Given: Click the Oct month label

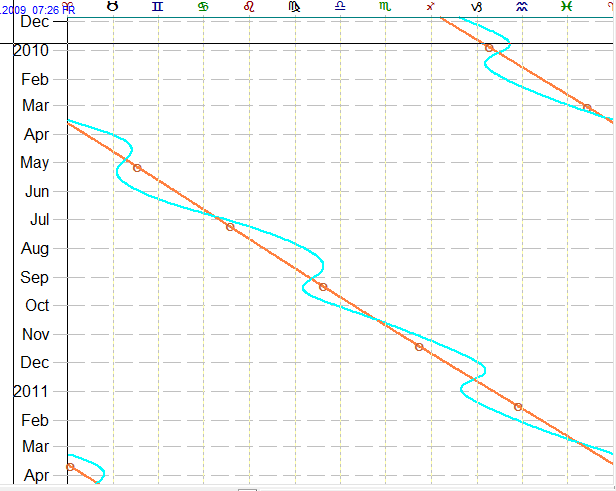Looking at the screenshot, I should tap(37, 306).
